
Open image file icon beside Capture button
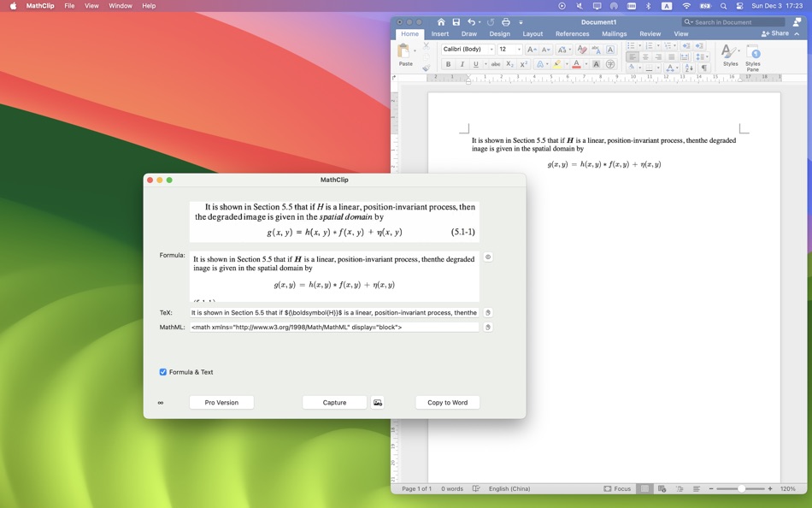(x=378, y=402)
